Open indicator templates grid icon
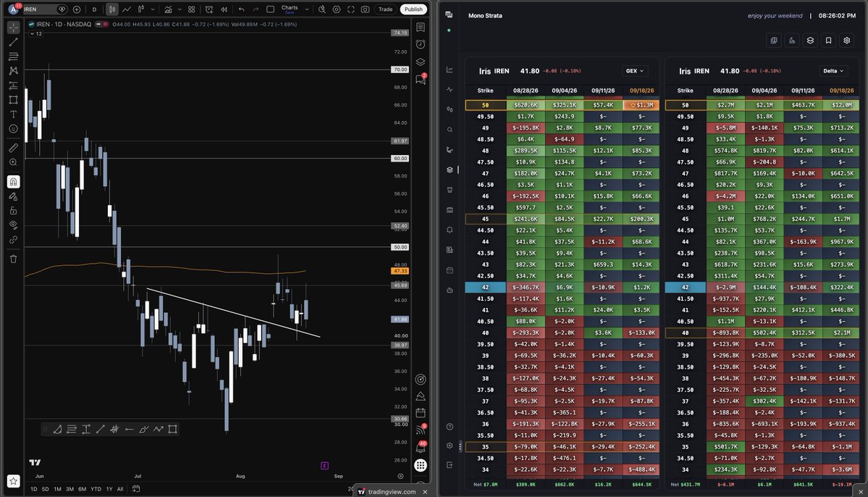The image size is (868, 497). pyautogui.click(x=192, y=9)
